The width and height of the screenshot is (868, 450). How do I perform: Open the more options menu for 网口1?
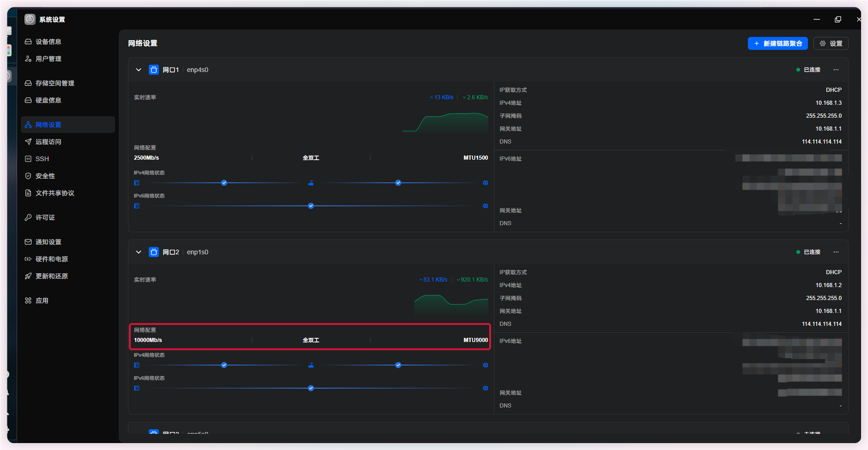point(836,70)
